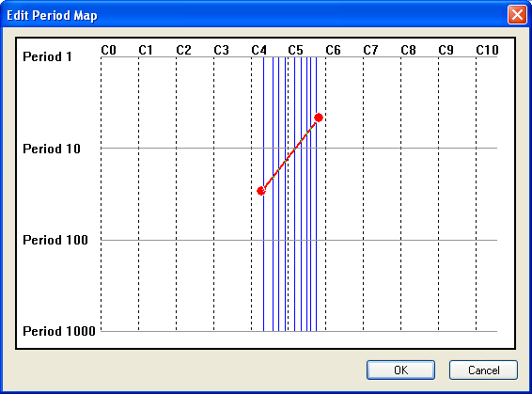Image resolution: width=532 pixels, height=394 pixels.
Task: Click the Period 10 row label
Action: coord(52,149)
